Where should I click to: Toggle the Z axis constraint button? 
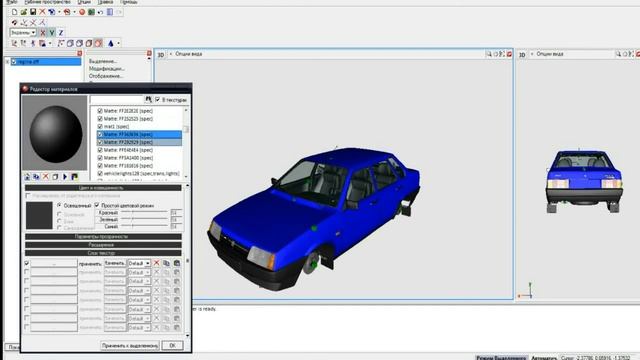pyautogui.click(x=61, y=33)
